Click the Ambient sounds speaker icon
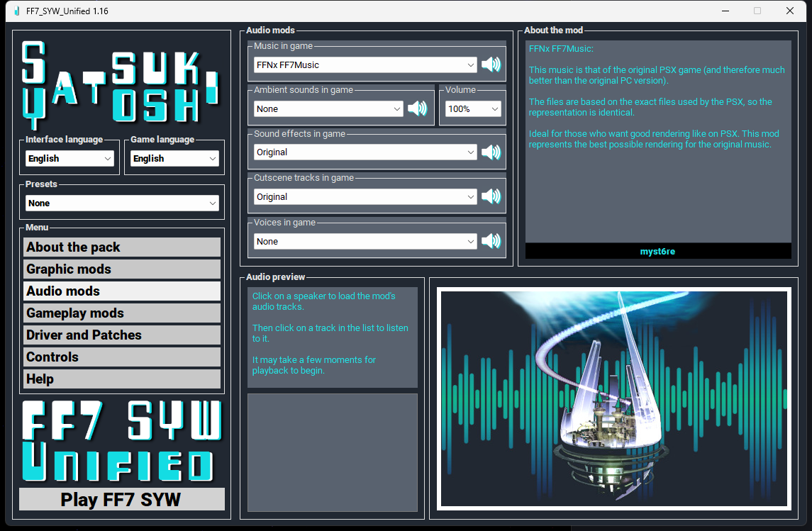This screenshot has height=531, width=812. point(418,108)
